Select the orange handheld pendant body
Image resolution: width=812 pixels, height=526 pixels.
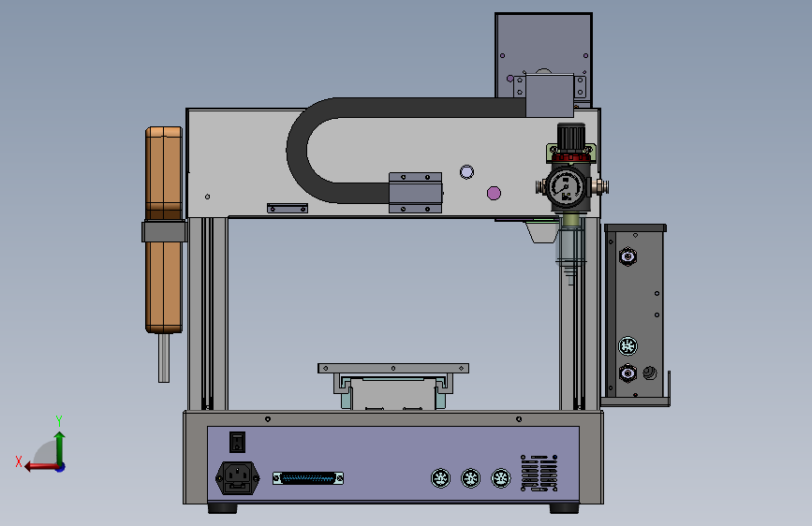164,229
